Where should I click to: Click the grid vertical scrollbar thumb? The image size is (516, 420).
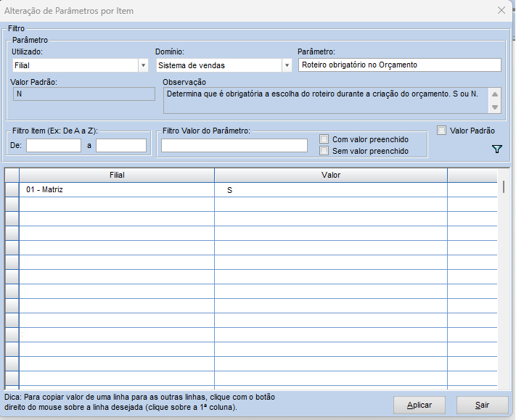pos(504,186)
